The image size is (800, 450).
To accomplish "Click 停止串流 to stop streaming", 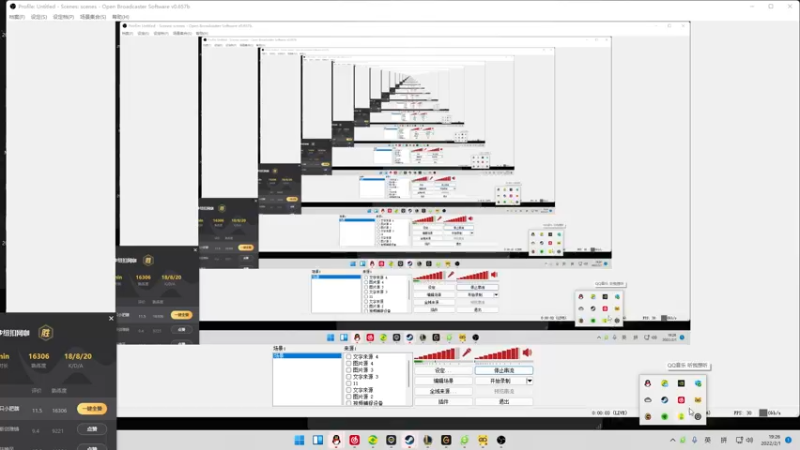I will point(504,370).
